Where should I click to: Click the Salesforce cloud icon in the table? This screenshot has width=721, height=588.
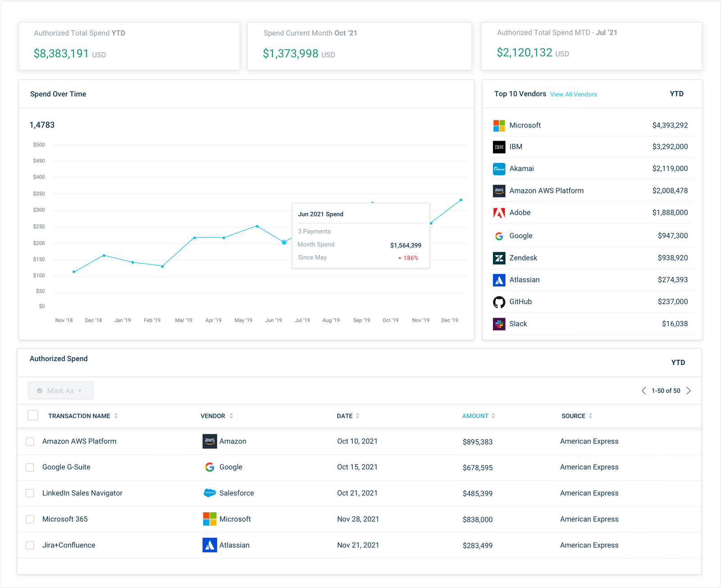pos(210,493)
